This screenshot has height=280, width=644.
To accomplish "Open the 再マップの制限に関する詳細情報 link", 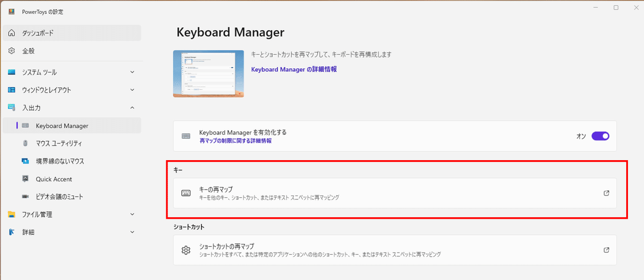I will point(235,141).
